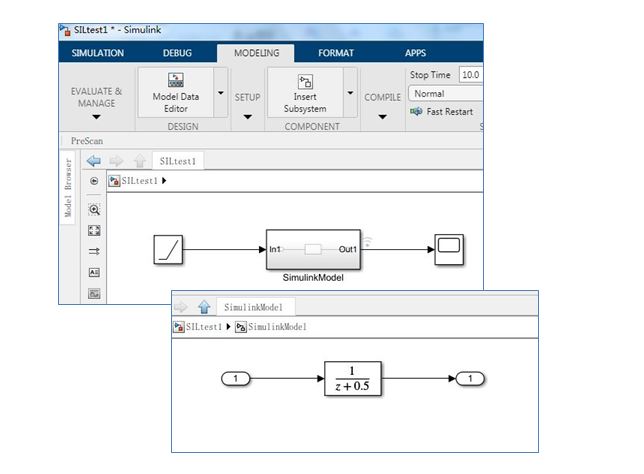Select the Annotation text tool
Image resolution: width=644 pixels, height=474 pixels.
(94, 272)
